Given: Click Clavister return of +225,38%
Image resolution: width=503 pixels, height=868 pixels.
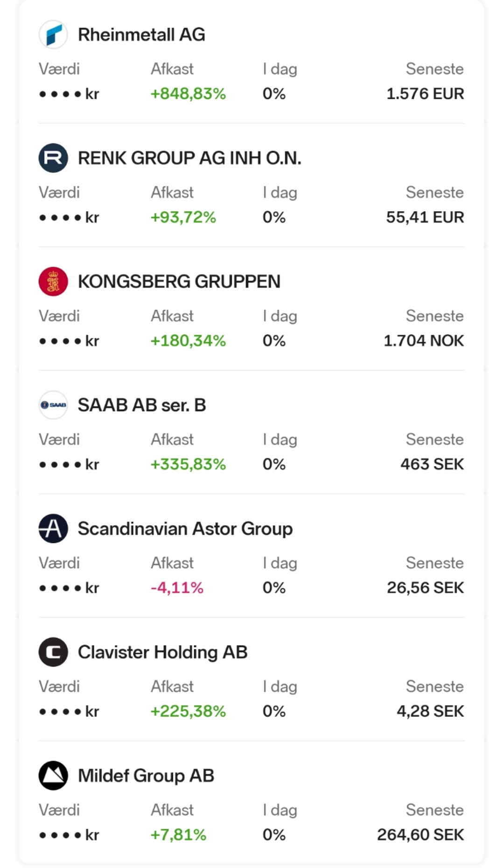Looking at the screenshot, I should pyautogui.click(x=188, y=711).
